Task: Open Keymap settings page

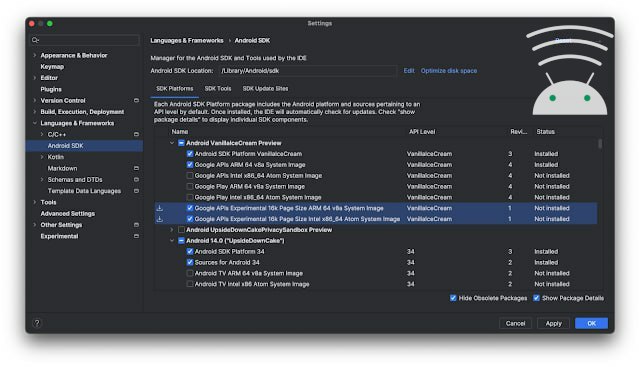Action: tap(52, 67)
